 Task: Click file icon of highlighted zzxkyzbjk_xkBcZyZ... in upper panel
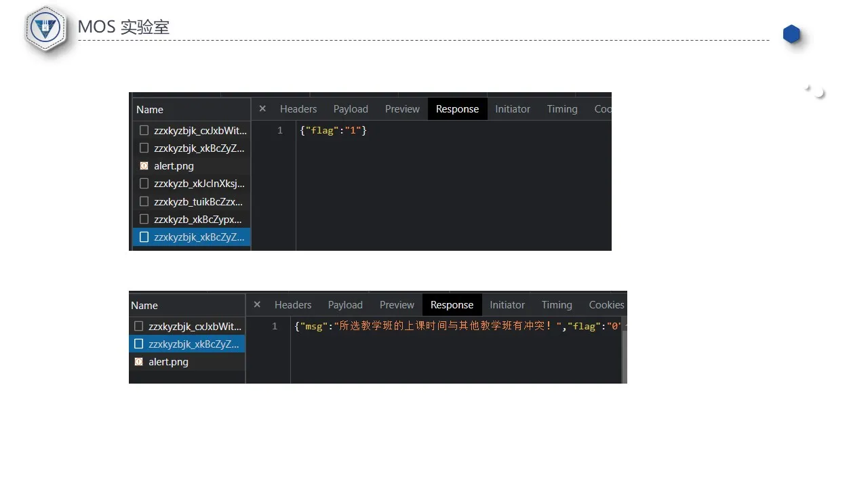[x=144, y=237]
